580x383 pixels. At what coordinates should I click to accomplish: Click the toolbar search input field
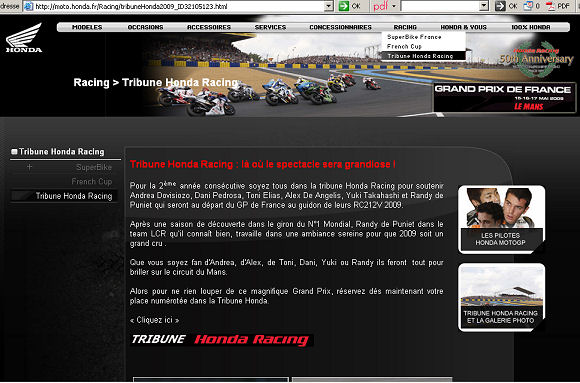tap(440, 6)
